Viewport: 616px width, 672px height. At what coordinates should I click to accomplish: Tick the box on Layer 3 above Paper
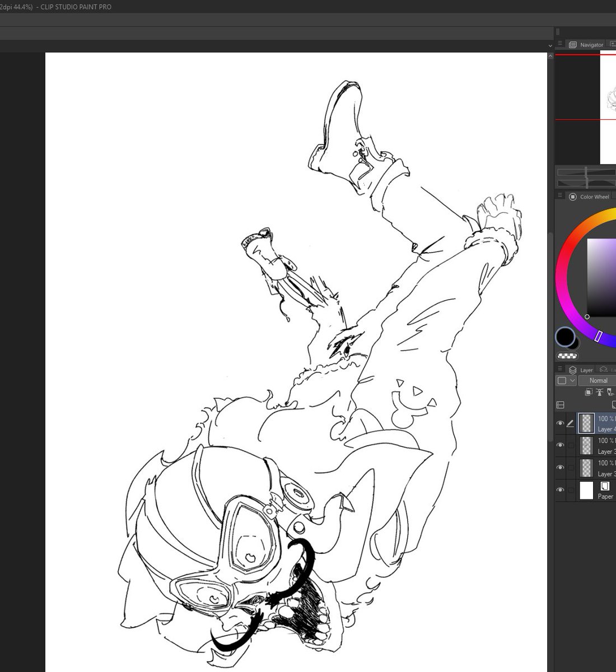click(571, 468)
